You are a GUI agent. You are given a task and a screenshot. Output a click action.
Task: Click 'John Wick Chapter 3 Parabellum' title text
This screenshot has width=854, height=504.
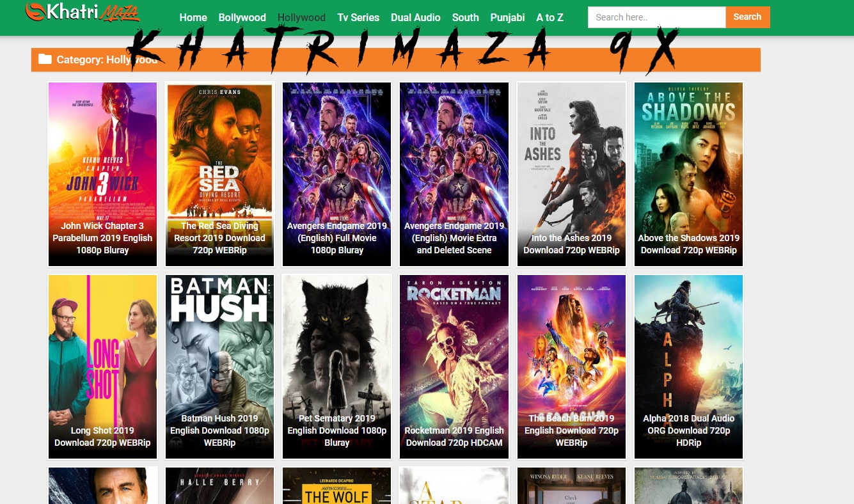[102, 238]
